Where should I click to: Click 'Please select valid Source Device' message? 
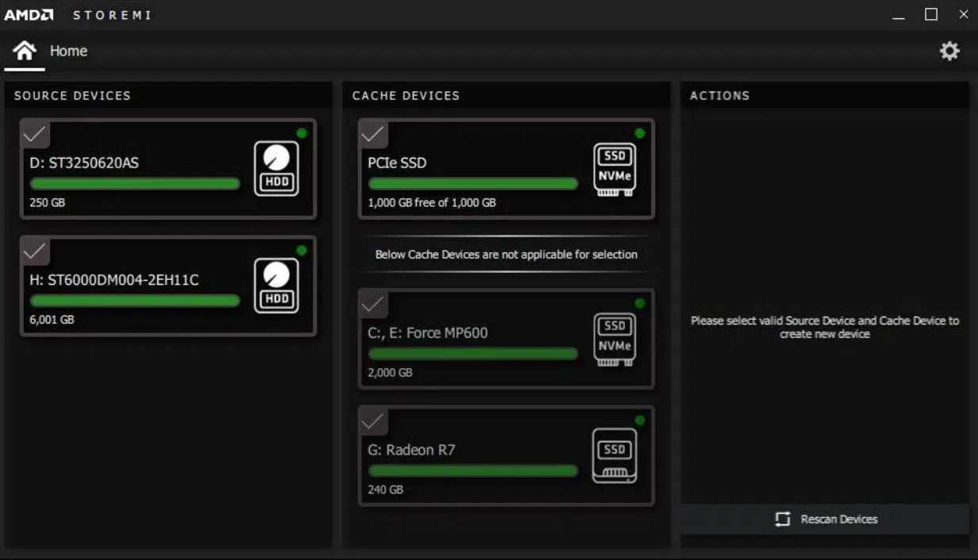click(825, 328)
